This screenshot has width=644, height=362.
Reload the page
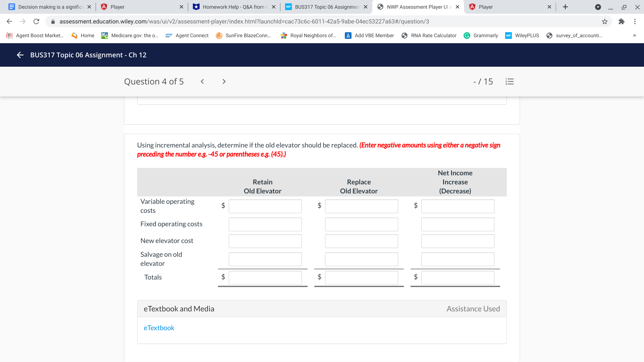pos(36,21)
